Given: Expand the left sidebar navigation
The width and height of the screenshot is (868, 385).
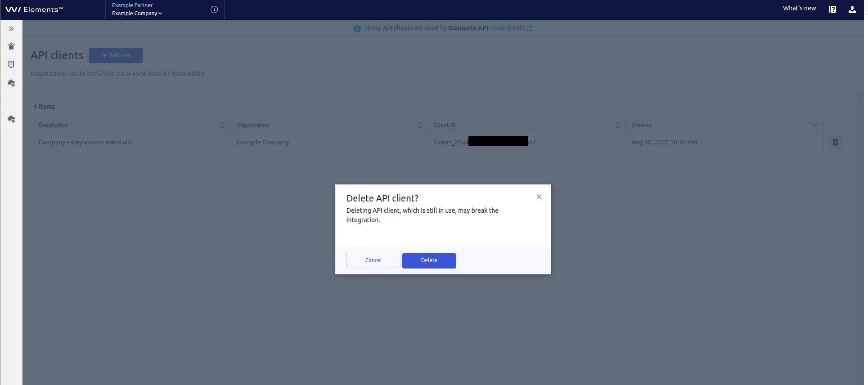Looking at the screenshot, I should click(x=11, y=29).
